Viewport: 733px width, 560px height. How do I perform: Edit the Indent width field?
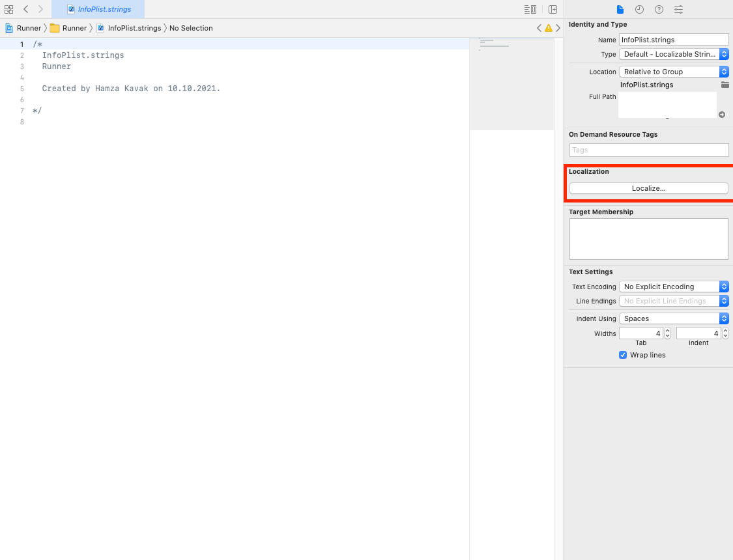698,333
